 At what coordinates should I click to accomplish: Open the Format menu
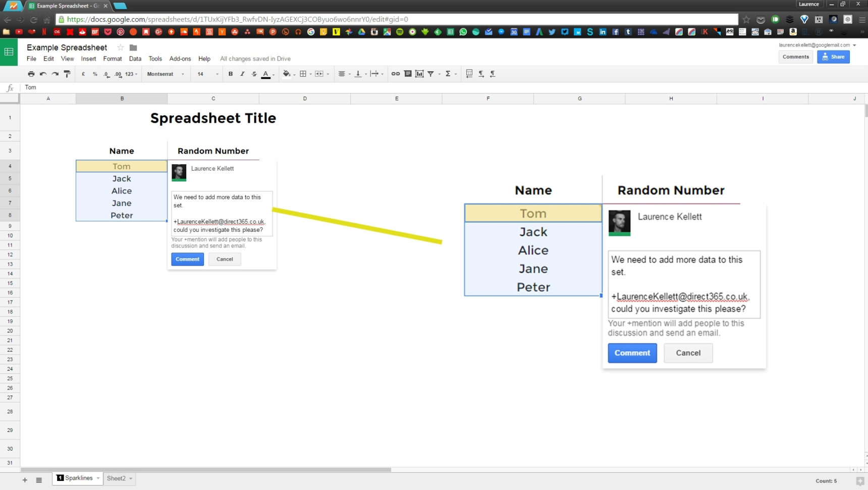(x=113, y=59)
